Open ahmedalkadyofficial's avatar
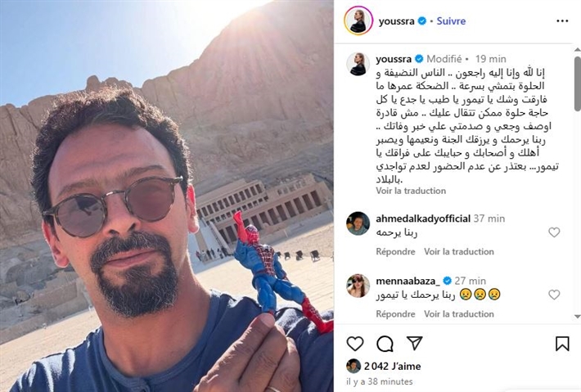 point(358,223)
